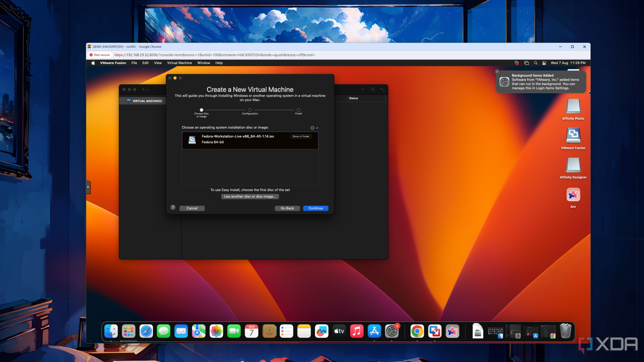
Task: Click the Not secure site indicator
Action: coord(100,55)
